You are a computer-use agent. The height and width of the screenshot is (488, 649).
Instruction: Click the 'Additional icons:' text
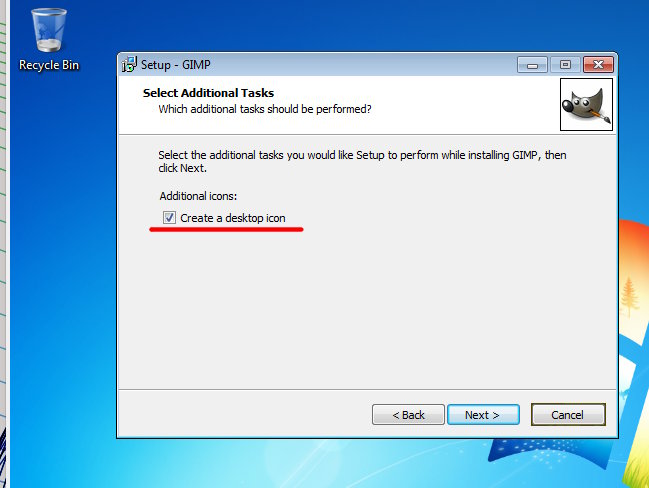click(198, 196)
